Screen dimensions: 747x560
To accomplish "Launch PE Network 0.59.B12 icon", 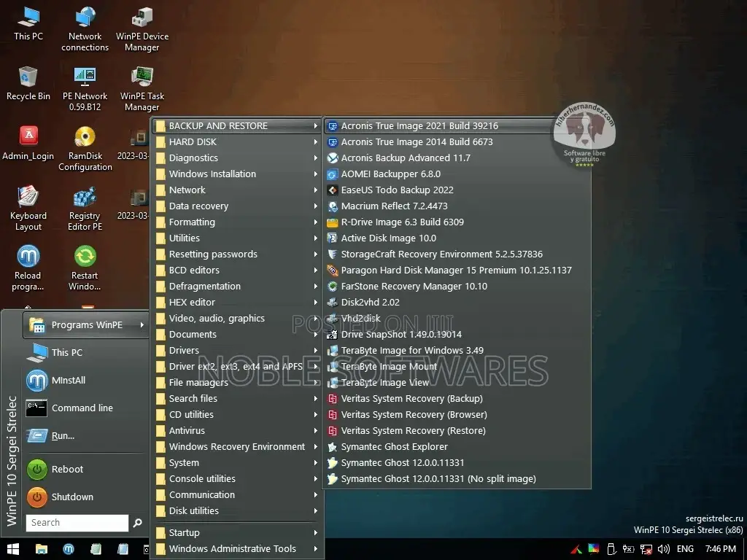I will pyautogui.click(x=85, y=89).
